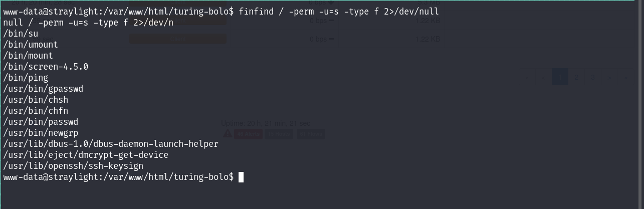Click the /bin/ping output line
644x209 pixels.
point(26,78)
